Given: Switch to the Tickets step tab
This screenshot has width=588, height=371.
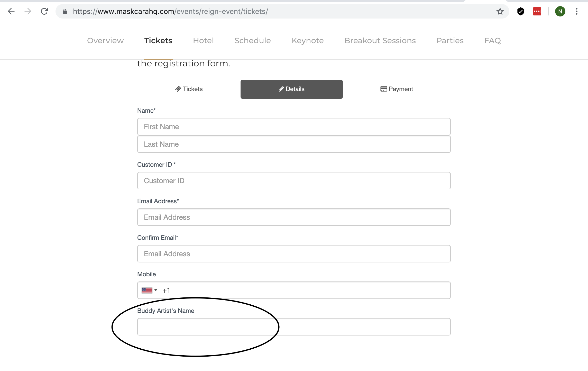Looking at the screenshot, I should pos(189,89).
